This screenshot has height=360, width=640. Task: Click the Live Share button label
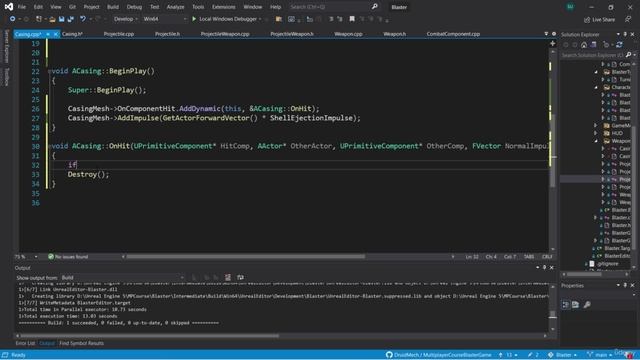pos(603,20)
